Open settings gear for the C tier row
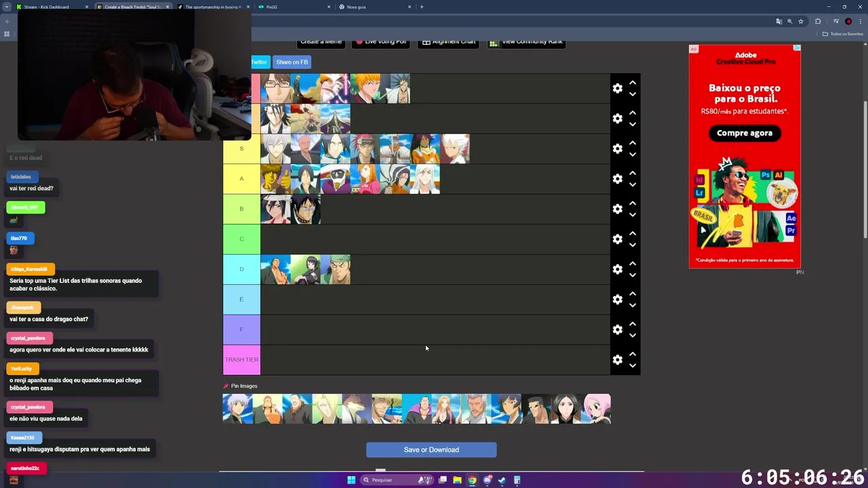 click(617, 239)
